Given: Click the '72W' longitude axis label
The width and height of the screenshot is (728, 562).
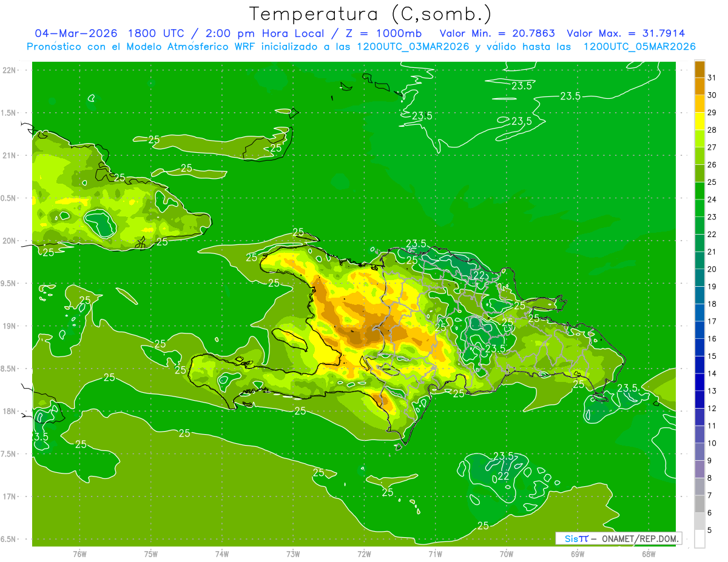Looking at the screenshot, I should click(364, 554).
